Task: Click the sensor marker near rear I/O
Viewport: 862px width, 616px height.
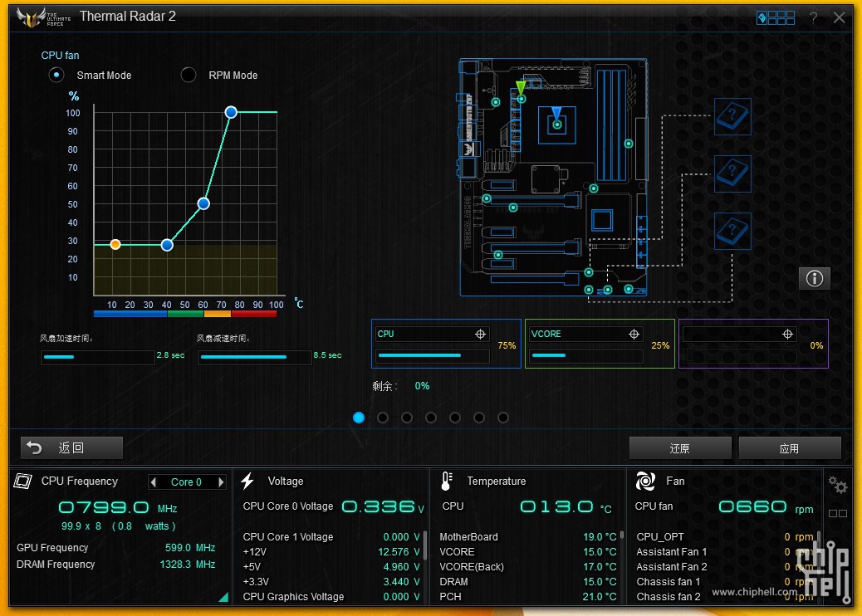Action: [x=495, y=102]
